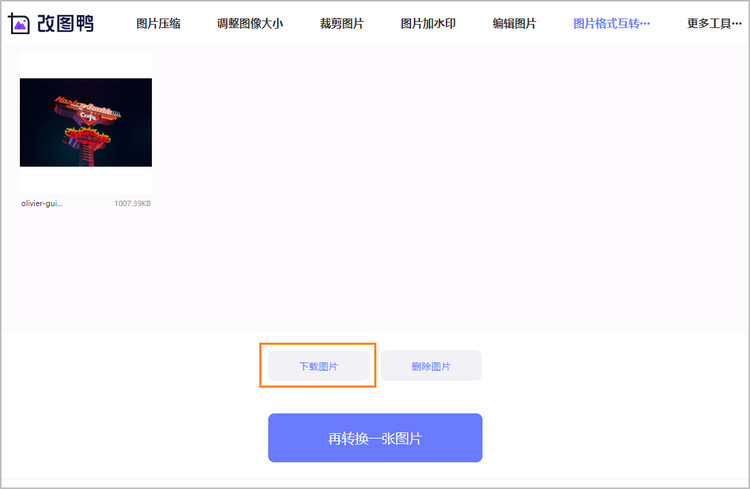Select 图片加水印 in the navigation
Screen dimensions: 750x489
[428, 23]
